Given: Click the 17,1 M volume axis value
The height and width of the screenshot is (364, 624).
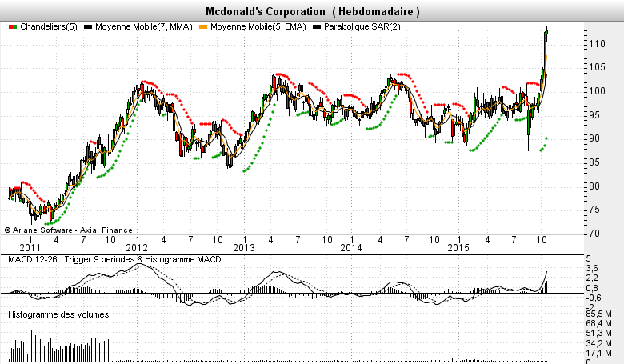Looking at the screenshot, I should [599, 353].
